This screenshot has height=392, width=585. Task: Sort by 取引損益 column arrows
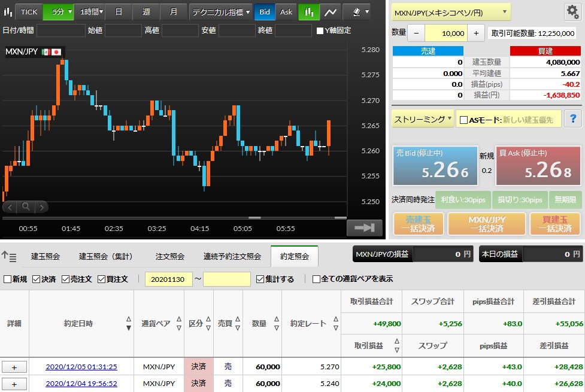pos(396,345)
